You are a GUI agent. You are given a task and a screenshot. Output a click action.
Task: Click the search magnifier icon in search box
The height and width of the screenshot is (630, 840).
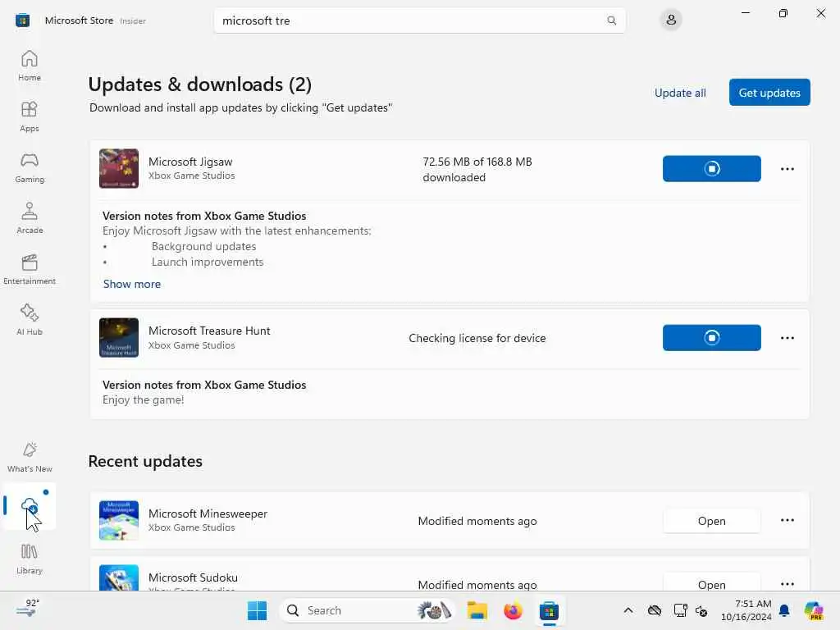[611, 21]
